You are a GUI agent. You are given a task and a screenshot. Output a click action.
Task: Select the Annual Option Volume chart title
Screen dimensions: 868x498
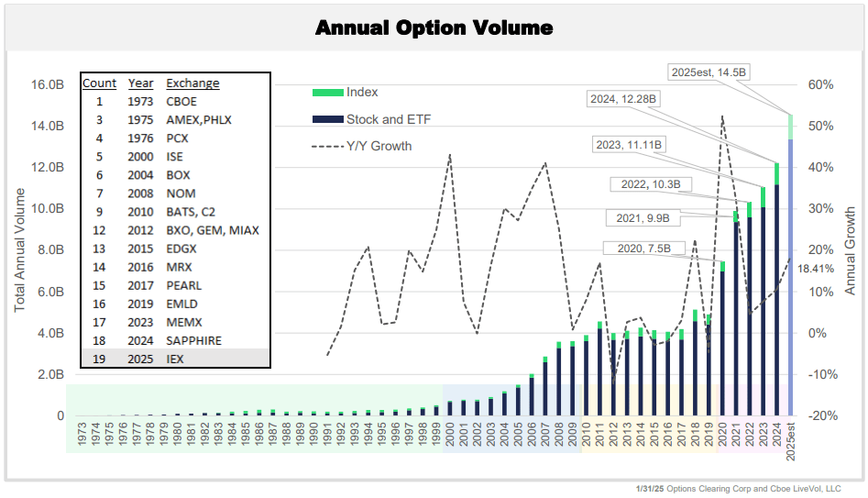click(x=434, y=28)
